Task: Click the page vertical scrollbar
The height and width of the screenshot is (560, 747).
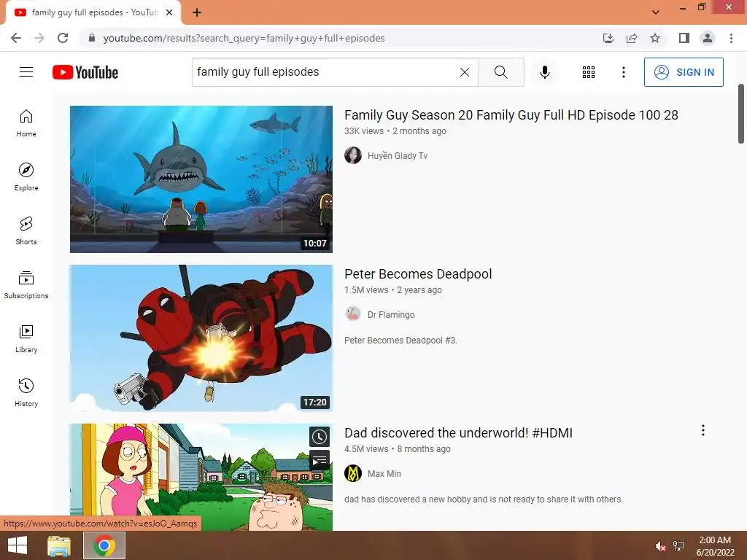Action: [x=741, y=113]
